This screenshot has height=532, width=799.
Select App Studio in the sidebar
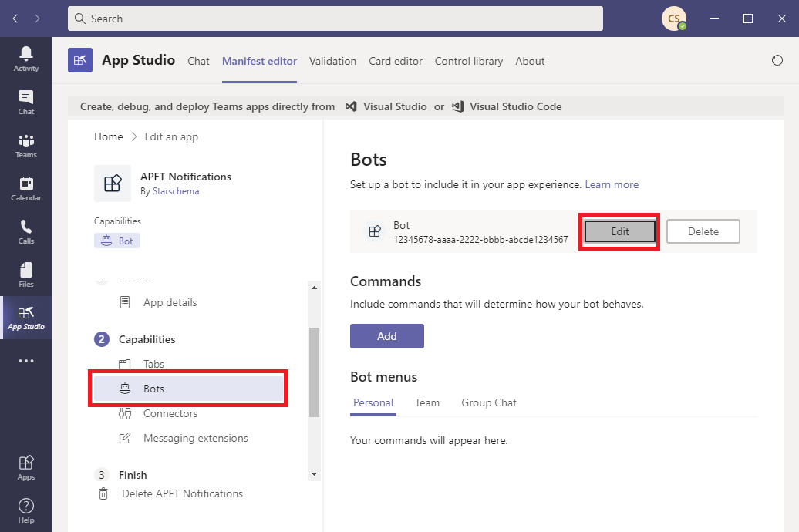pos(26,318)
